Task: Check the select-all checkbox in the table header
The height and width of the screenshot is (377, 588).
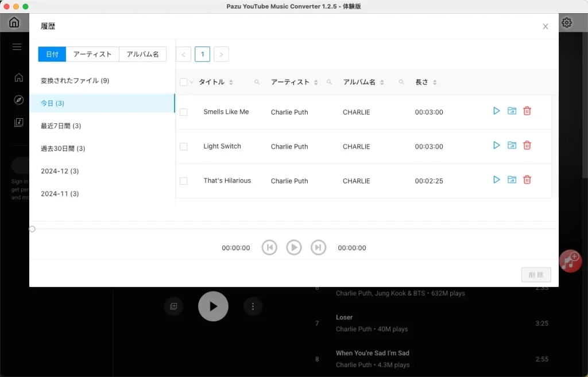Action: pos(183,82)
